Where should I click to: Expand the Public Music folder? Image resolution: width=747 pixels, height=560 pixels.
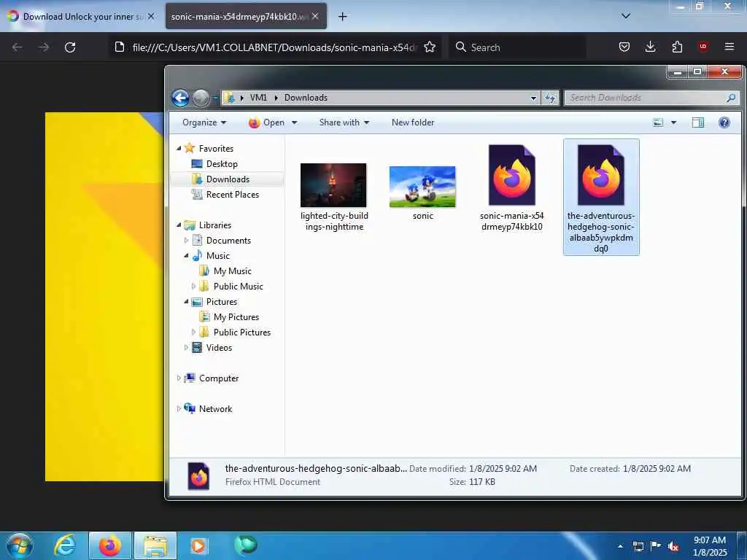tap(193, 286)
